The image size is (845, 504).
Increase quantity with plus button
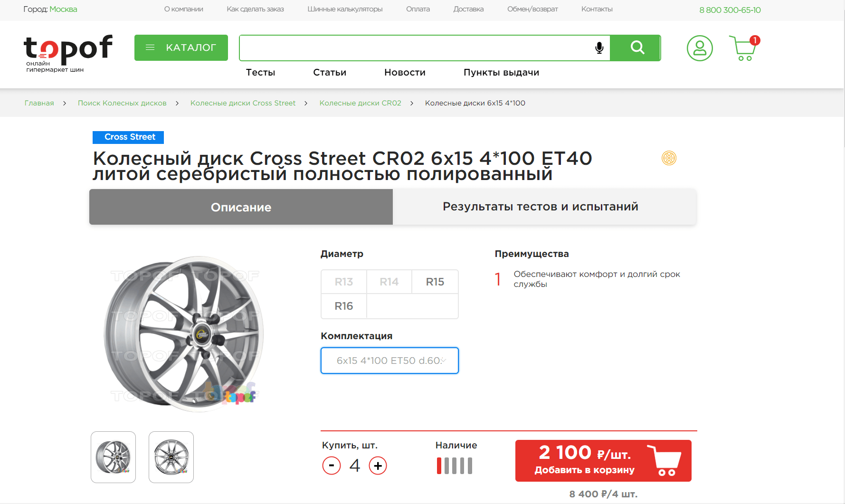tap(378, 466)
